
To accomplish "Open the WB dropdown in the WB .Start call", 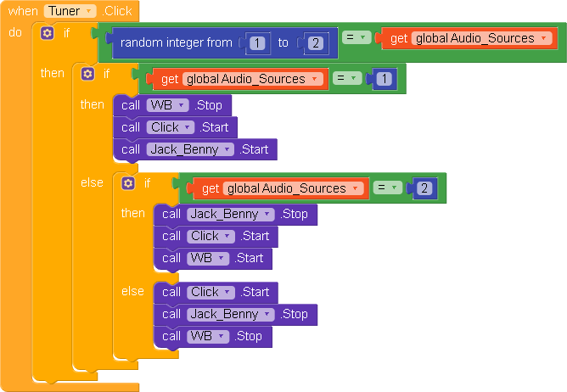I will click(x=208, y=258).
